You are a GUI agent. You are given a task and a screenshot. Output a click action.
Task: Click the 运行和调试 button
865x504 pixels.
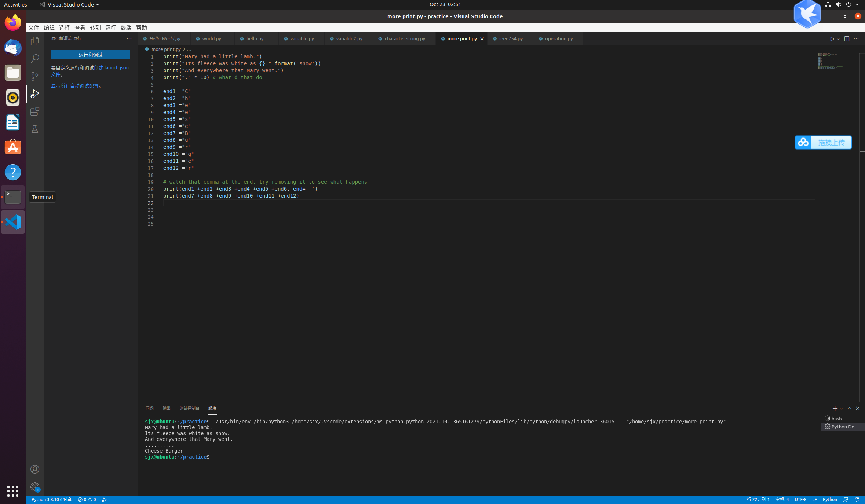coord(91,55)
